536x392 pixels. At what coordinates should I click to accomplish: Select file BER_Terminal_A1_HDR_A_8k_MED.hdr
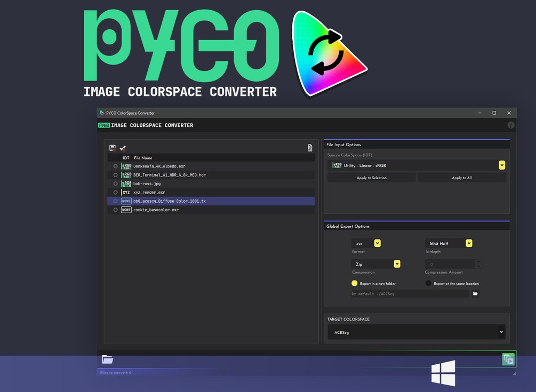click(x=170, y=175)
